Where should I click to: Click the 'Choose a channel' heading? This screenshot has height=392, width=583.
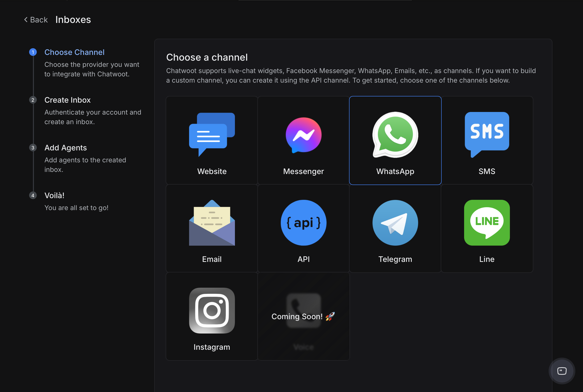pyautogui.click(x=207, y=57)
